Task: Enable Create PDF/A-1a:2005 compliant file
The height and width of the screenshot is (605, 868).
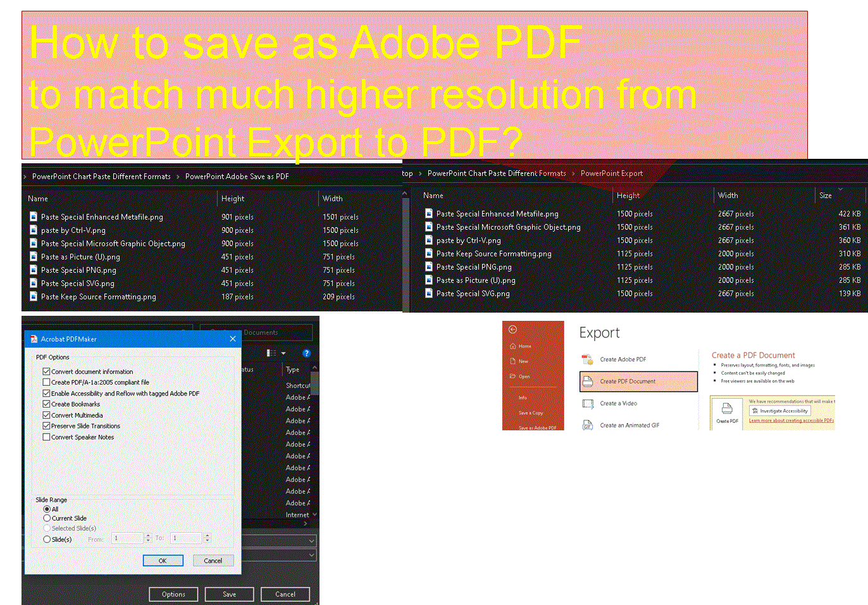Action: (x=46, y=382)
